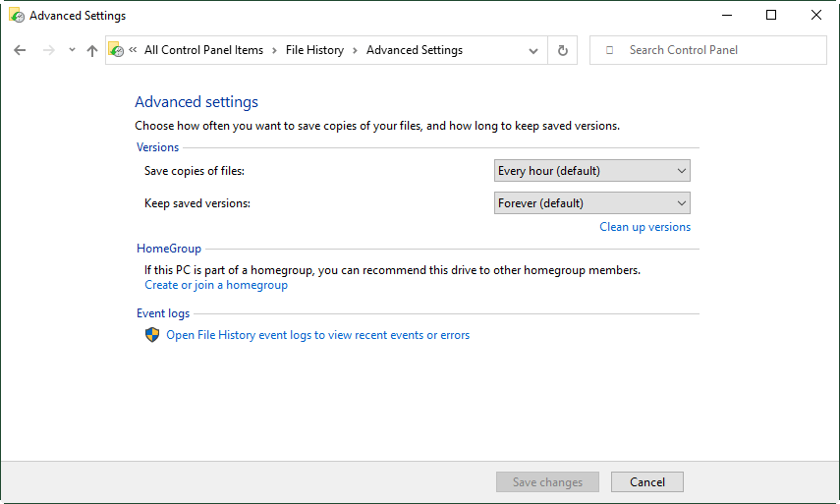Open File History event logs link text

point(317,335)
